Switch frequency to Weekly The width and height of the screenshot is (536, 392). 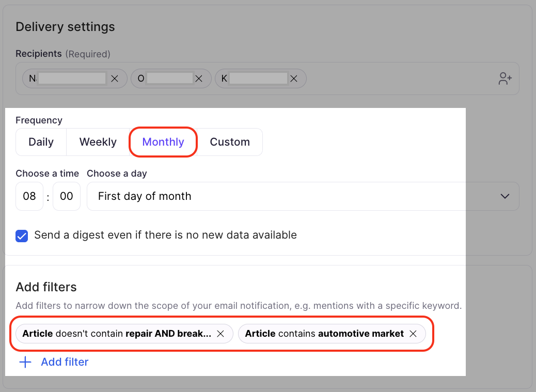click(x=98, y=142)
